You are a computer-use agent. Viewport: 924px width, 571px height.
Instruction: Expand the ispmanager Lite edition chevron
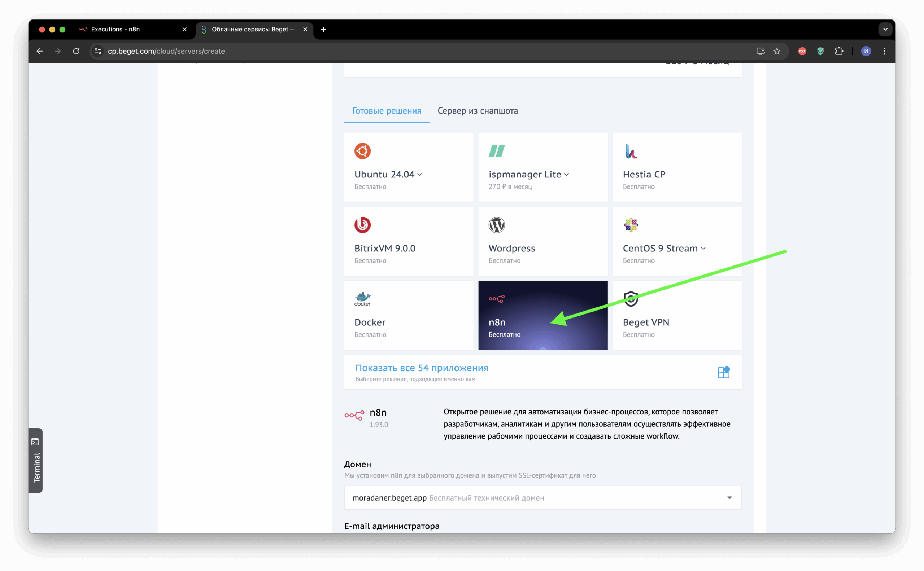click(x=567, y=175)
